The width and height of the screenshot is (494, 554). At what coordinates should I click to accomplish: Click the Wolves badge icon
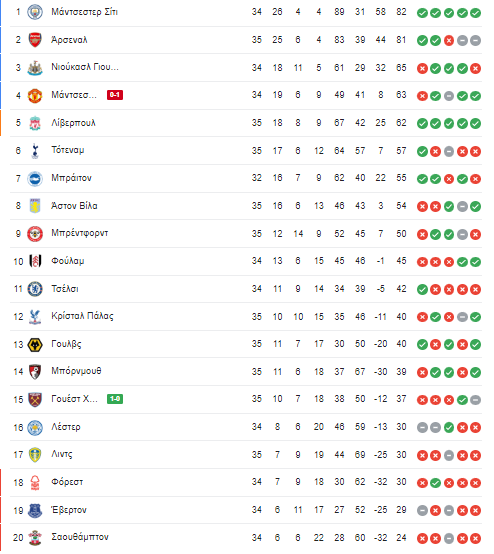click(35, 344)
